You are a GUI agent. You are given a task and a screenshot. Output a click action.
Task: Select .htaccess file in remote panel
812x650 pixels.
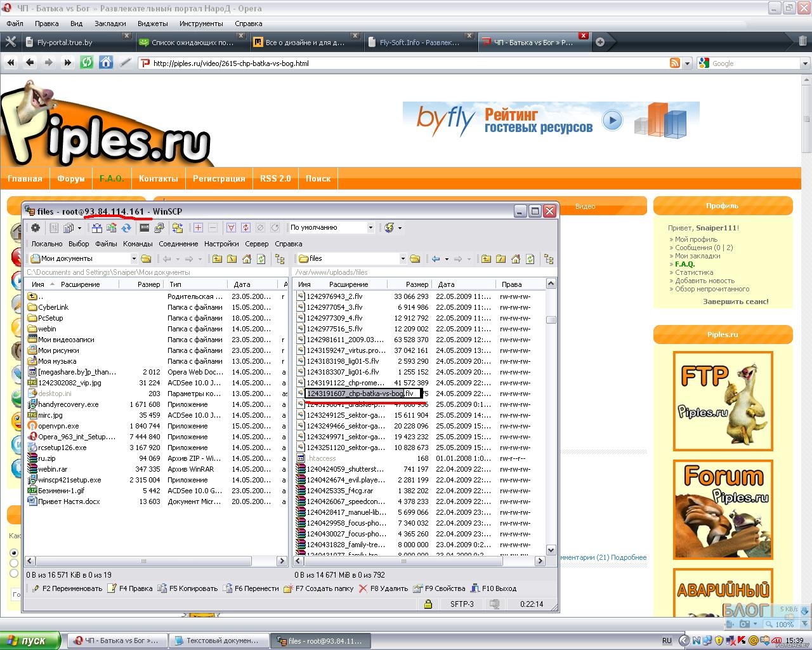[322, 458]
